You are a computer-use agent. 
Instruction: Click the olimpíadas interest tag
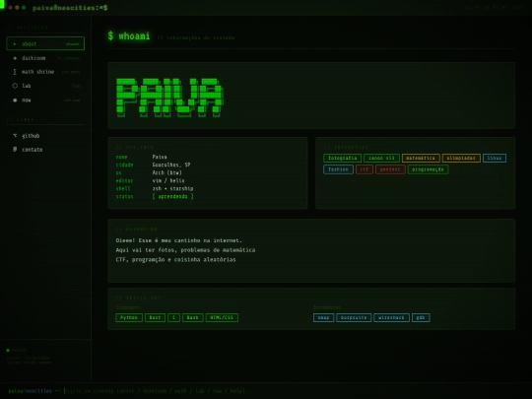tap(461, 158)
